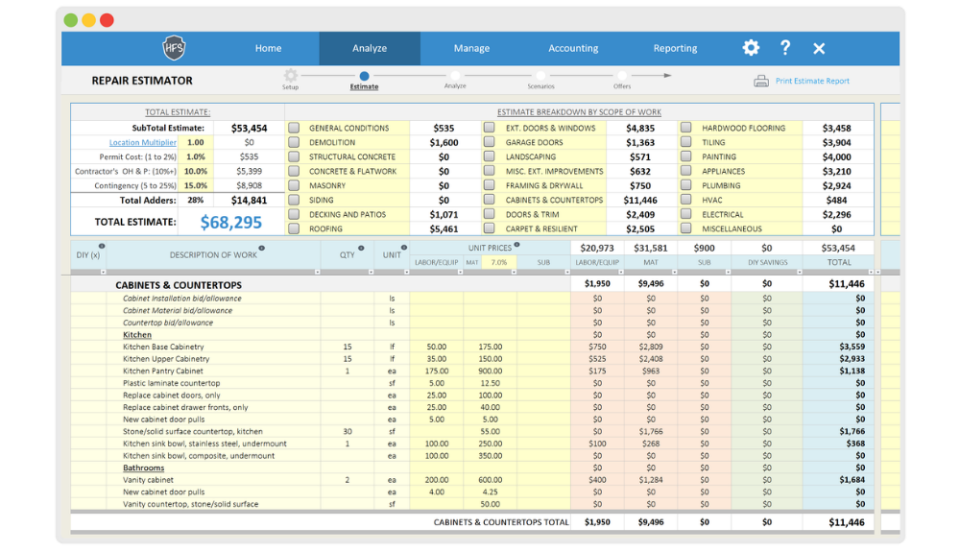Viewport: 960px width, 552px height.
Task: Switch to the Accounting tab
Action: click(x=573, y=48)
